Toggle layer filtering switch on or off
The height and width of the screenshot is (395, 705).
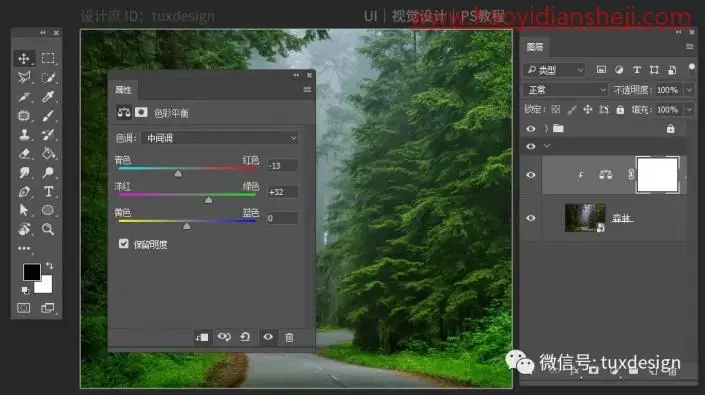692,69
